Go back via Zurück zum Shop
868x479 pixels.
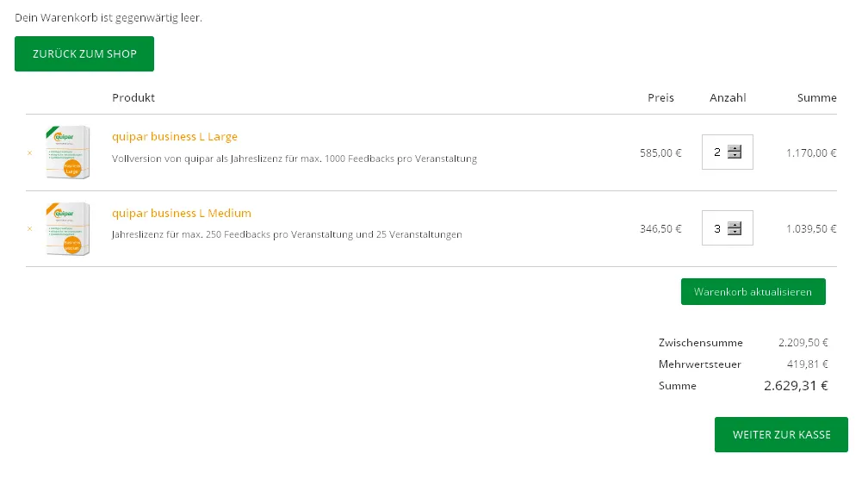tap(84, 53)
